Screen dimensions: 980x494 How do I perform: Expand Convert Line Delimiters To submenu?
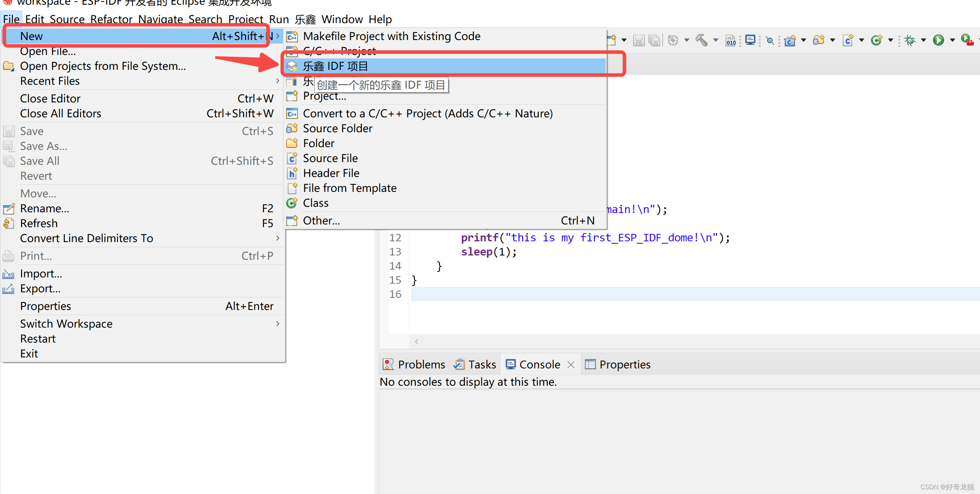(278, 238)
